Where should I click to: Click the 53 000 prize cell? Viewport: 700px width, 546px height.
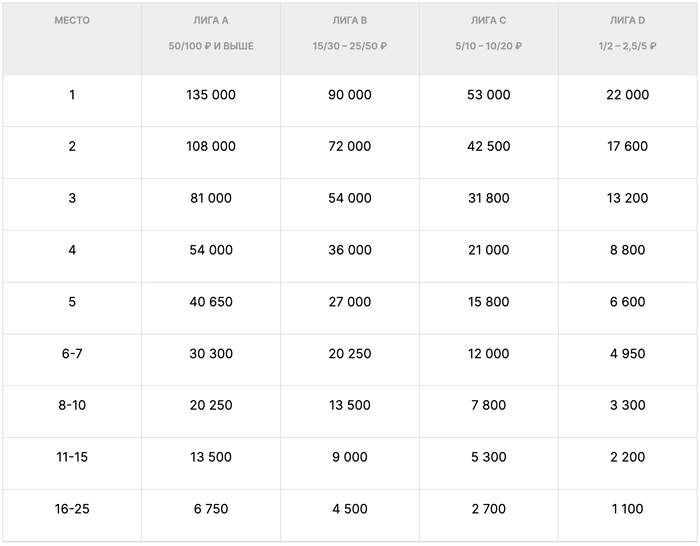(489, 95)
